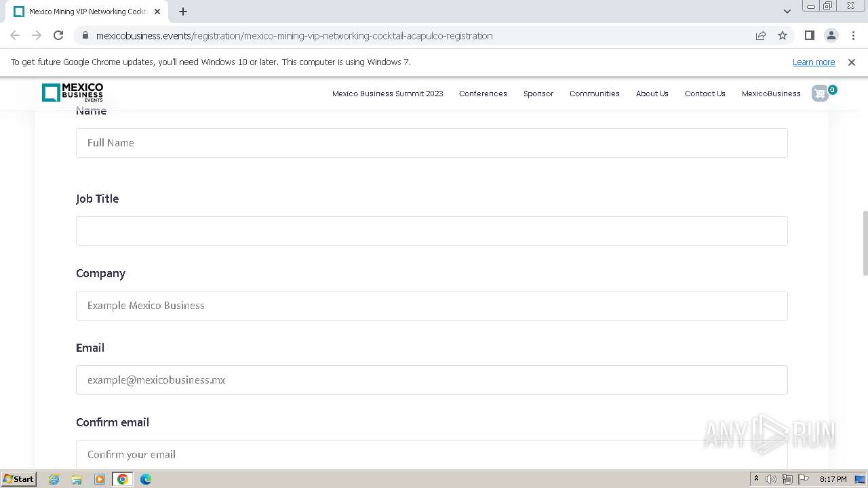
Task: View site info via the lock icon
Action: point(85,35)
